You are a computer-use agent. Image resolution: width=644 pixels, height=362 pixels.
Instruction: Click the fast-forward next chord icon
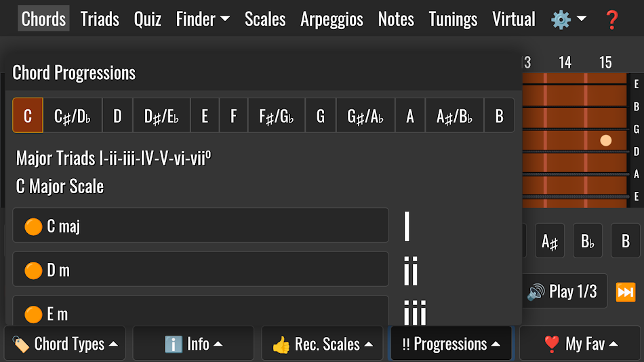pos(625,292)
